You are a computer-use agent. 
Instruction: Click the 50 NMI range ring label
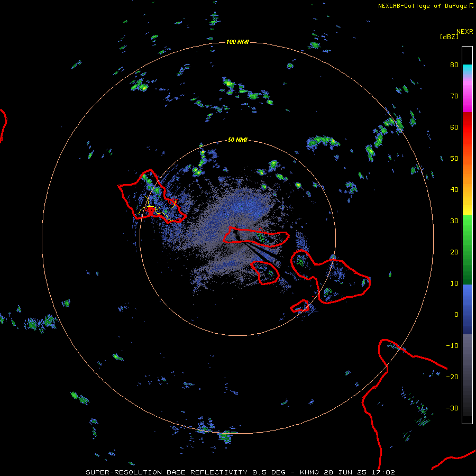(x=237, y=140)
